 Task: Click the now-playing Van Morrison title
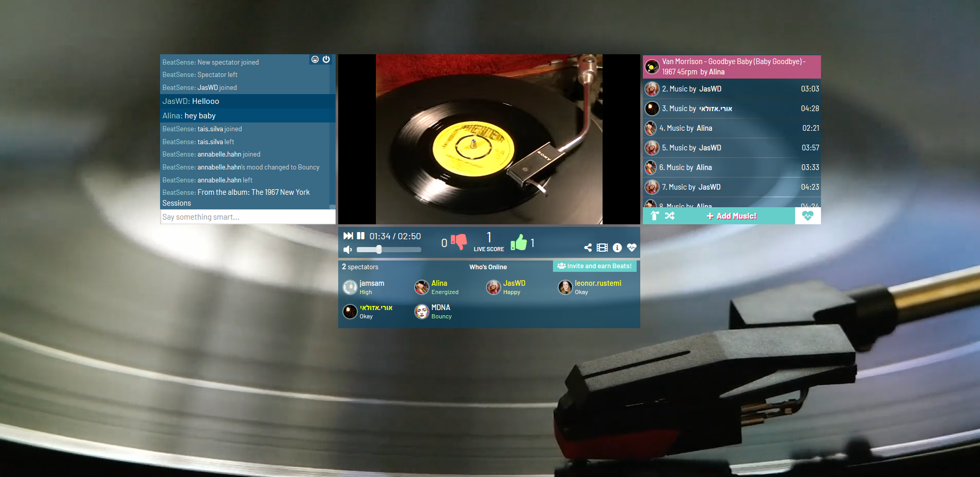[734, 67]
